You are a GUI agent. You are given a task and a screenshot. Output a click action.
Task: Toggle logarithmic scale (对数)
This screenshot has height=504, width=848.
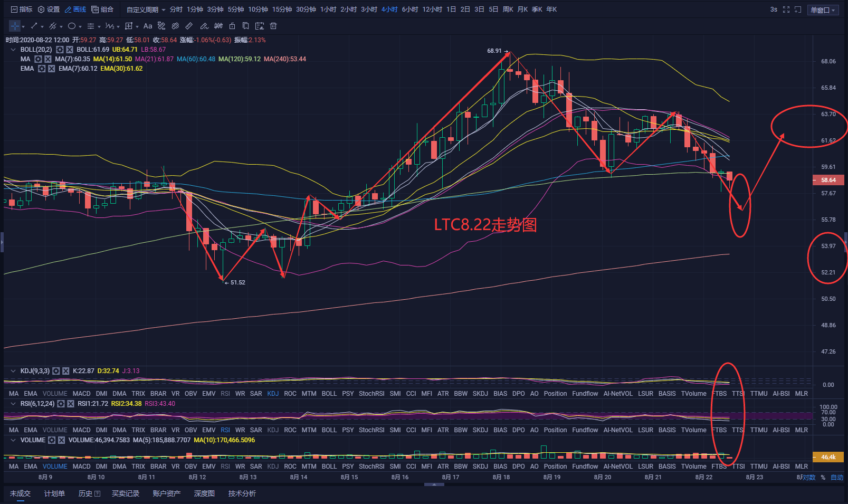(808, 477)
